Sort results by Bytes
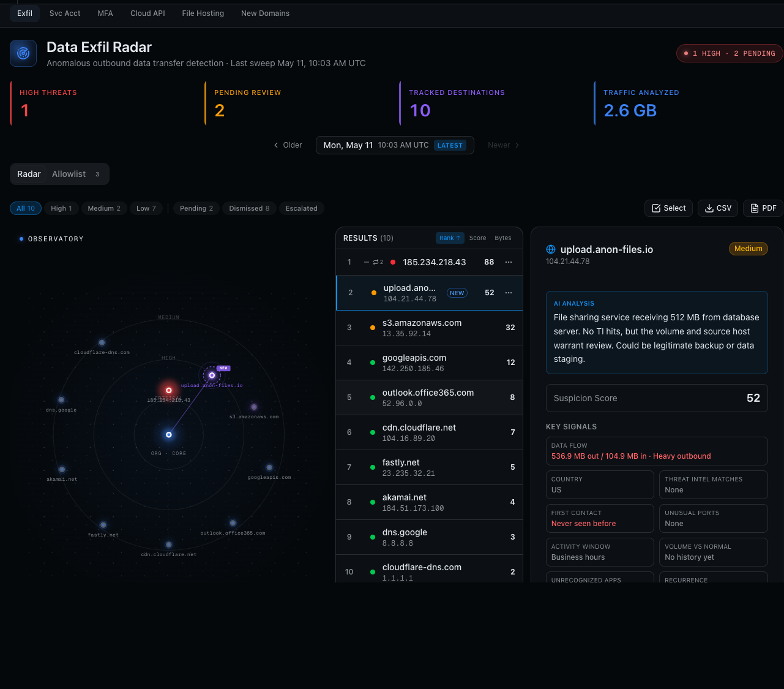The width and height of the screenshot is (784, 689). 503,238
